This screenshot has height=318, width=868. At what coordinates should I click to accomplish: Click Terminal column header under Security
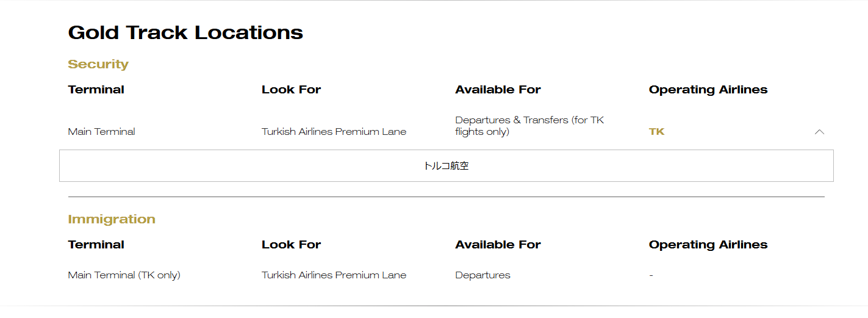(x=96, y=90)
